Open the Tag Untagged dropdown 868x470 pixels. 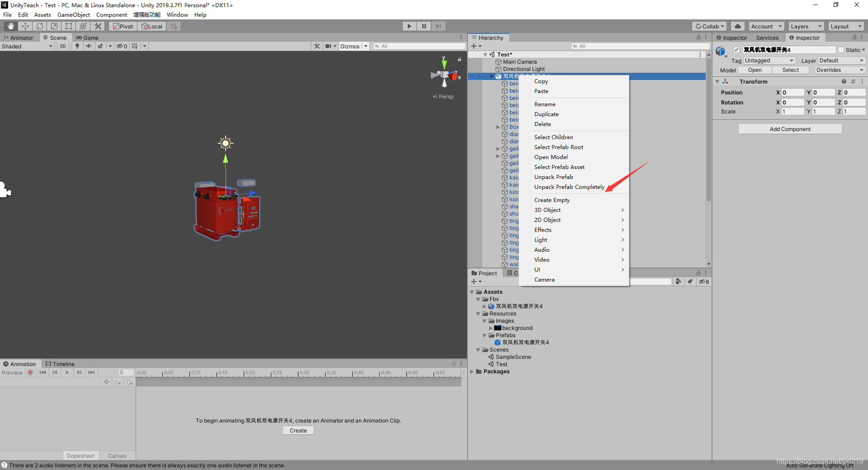(x=769, y=61)
